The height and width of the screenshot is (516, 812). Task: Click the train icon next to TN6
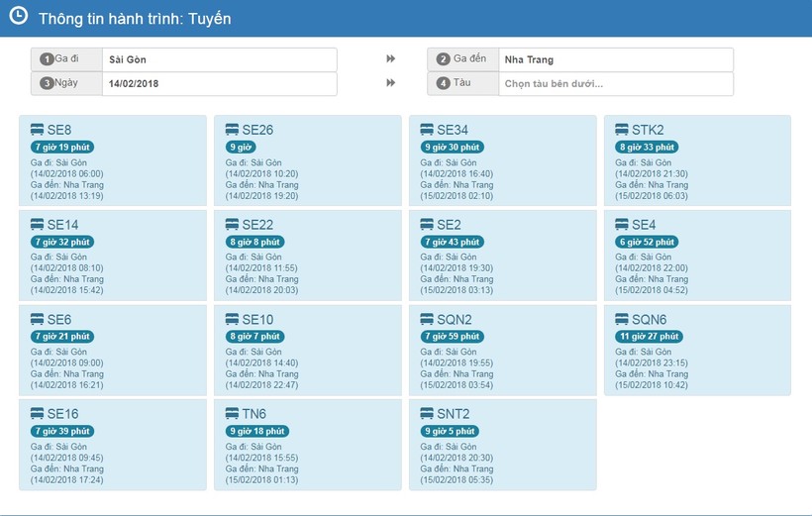click(x=232, y=414)
